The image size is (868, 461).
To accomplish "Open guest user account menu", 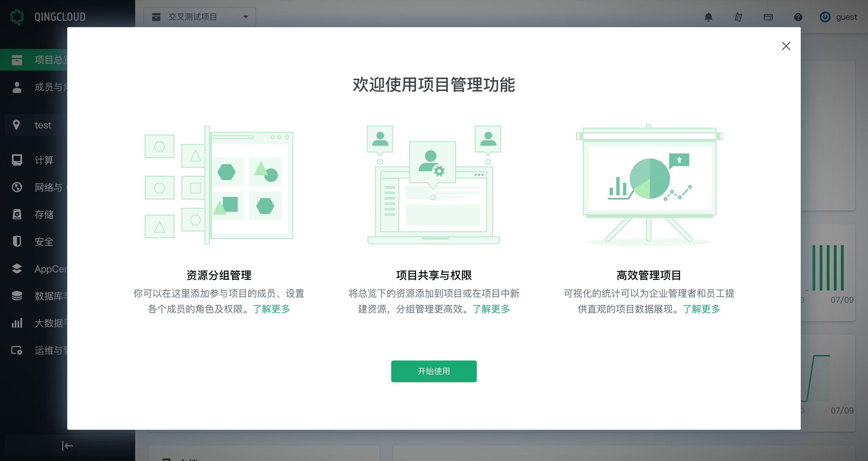I will click(x=846, y=17).
